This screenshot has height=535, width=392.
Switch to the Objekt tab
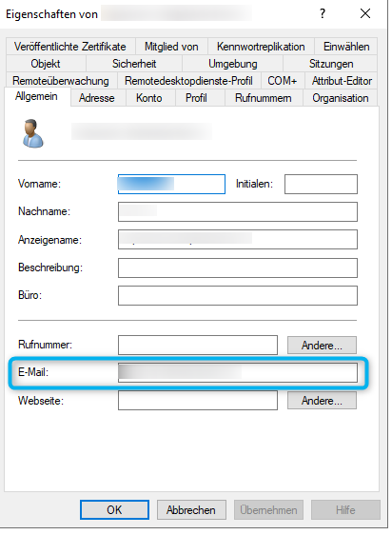[46, 64]
